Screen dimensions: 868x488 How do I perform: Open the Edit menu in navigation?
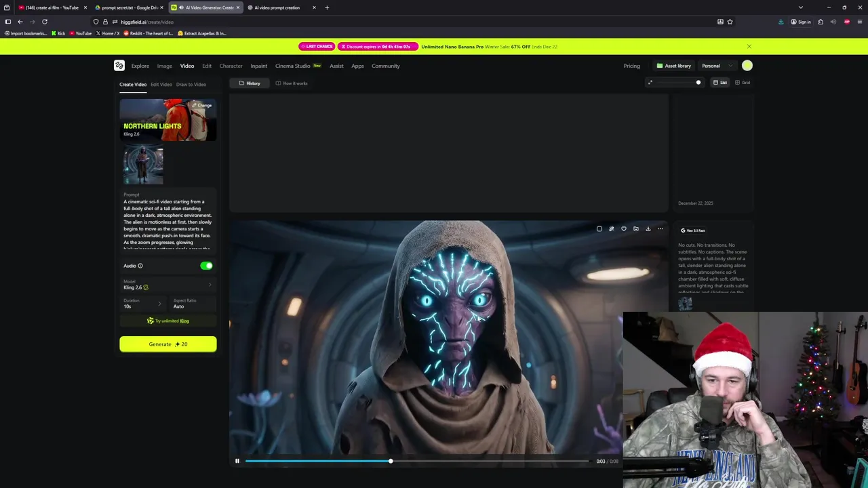(207, 66)
